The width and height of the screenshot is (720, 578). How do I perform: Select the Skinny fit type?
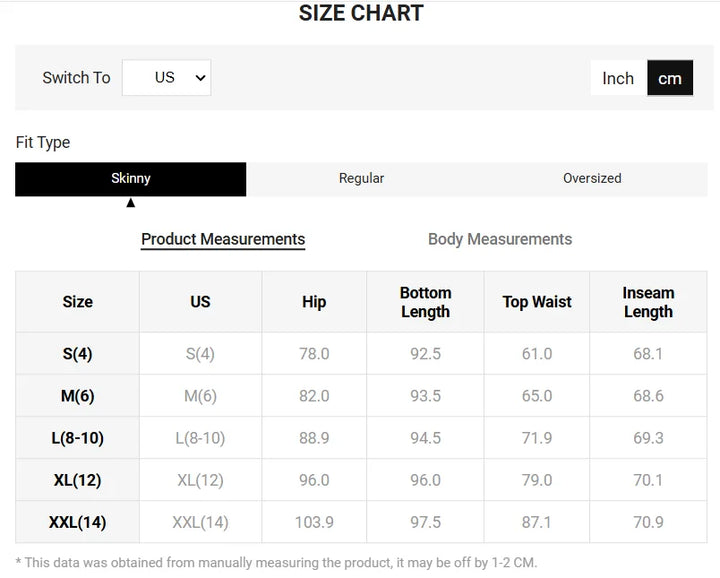coord(130,178)
